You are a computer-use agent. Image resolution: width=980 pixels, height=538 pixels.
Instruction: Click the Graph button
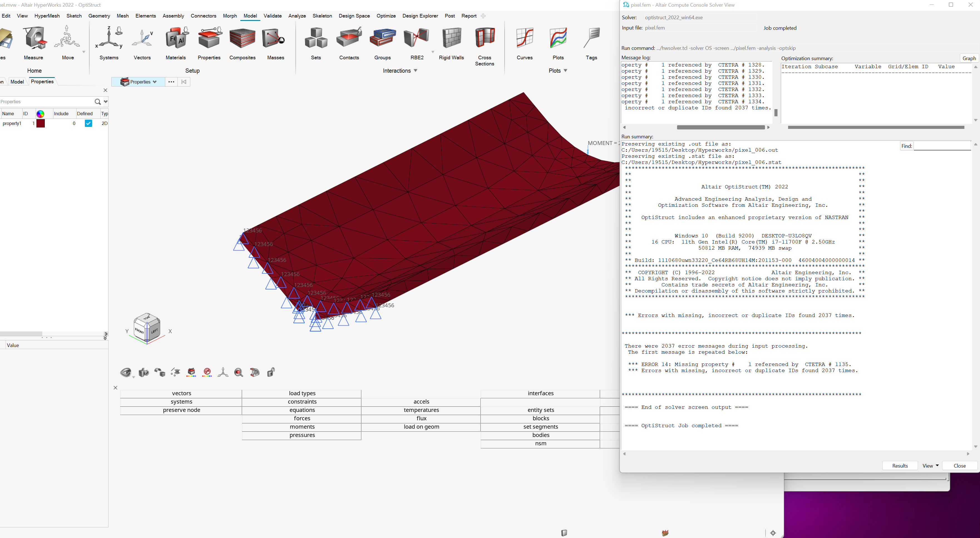click(969, 58)
